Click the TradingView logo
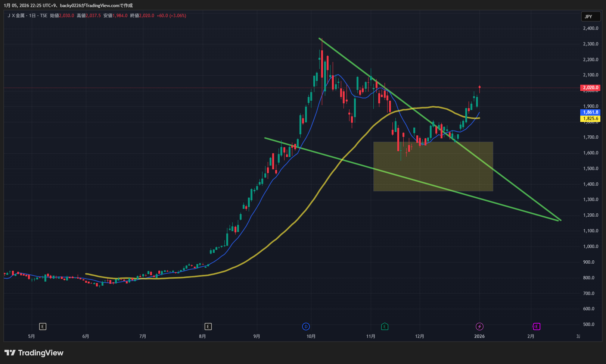This screenshot has height=364, width=606. click(34, 353)
